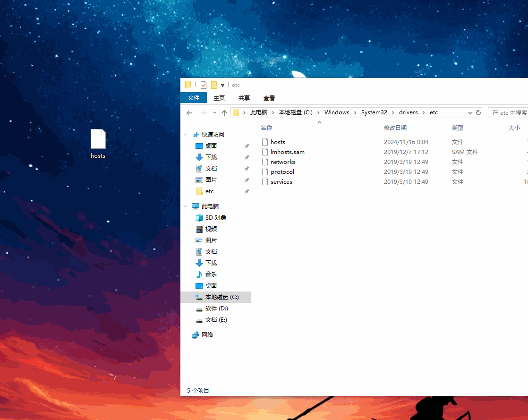Screen dimensions: 528x420
Task: Click 本地磁盘 (C:) in the address breadcrumb
Action: [296, 112]
